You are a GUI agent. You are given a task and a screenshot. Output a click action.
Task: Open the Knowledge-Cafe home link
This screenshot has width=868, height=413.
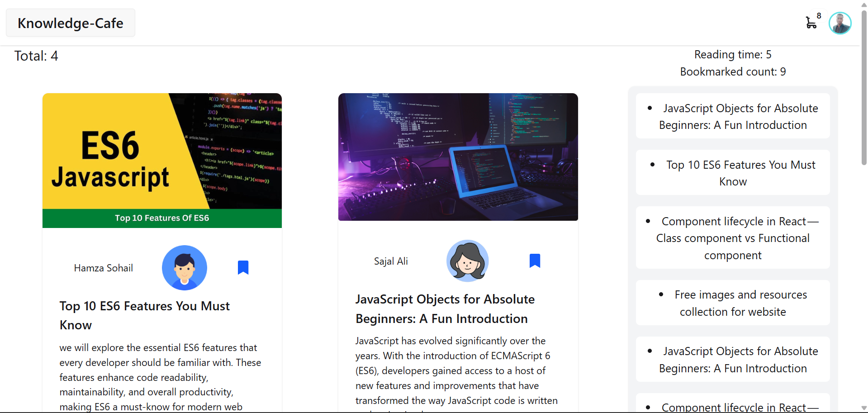tap(71, 23)
